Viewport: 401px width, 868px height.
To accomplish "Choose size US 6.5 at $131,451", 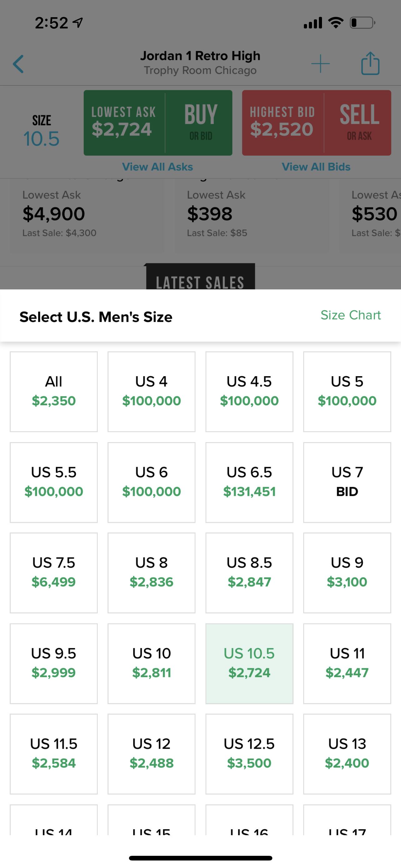I will pyautogui.click(x=249, y=482).
